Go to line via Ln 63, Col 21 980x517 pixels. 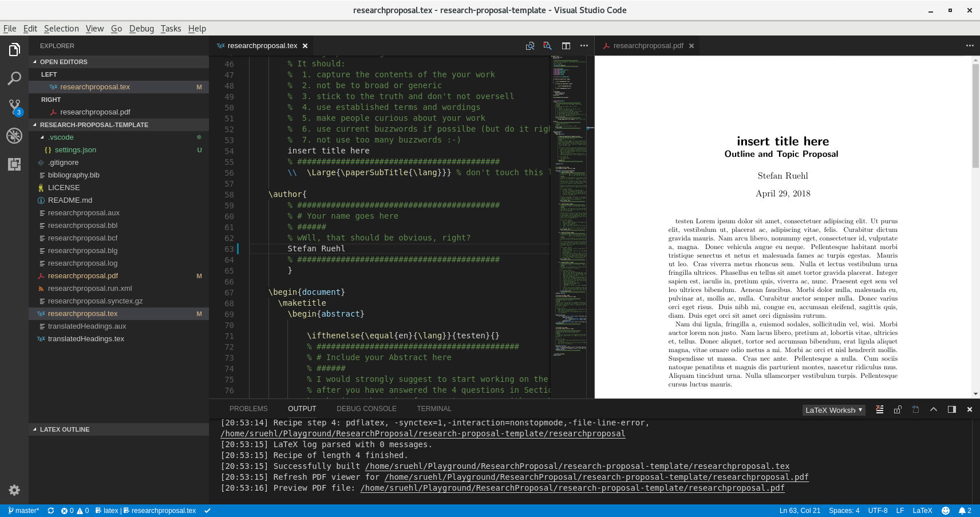(800, 511)
